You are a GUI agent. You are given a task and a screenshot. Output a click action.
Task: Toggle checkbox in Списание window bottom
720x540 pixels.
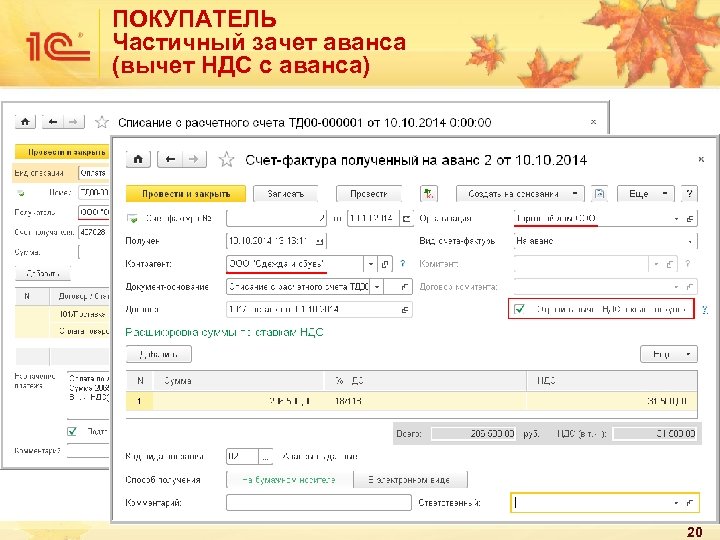[x=72, y=431]
